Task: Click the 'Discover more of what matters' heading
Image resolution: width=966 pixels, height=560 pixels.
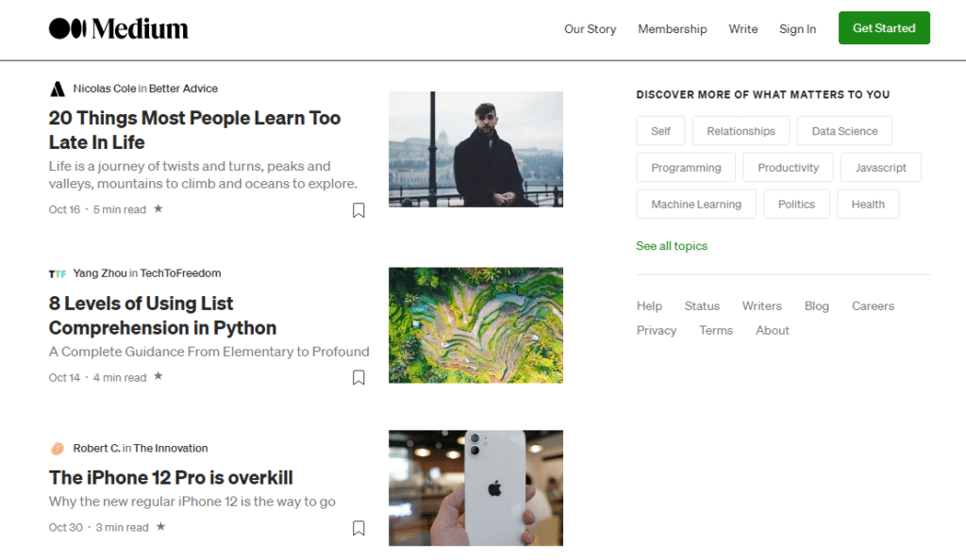Action: 762,95
